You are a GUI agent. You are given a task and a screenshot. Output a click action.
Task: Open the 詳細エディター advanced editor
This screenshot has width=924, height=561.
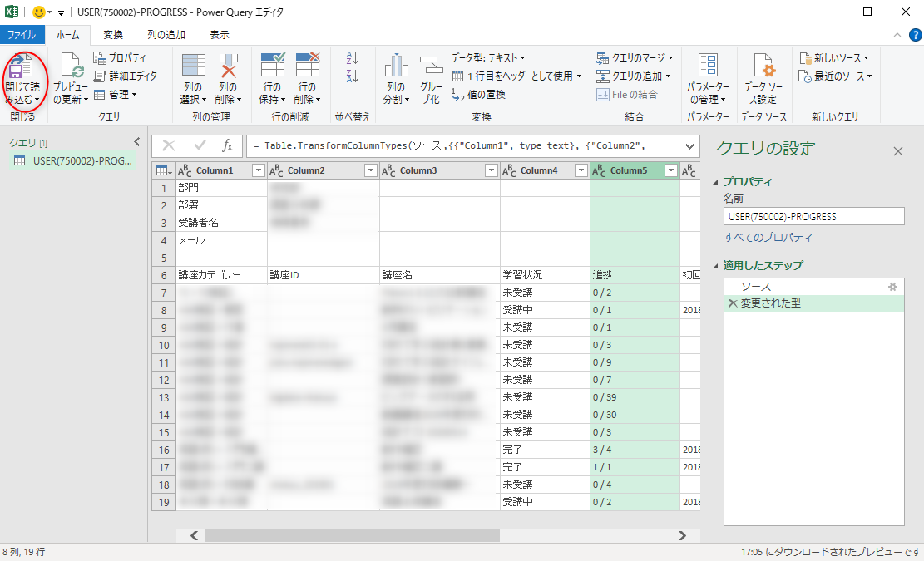[x=128, y=76]
